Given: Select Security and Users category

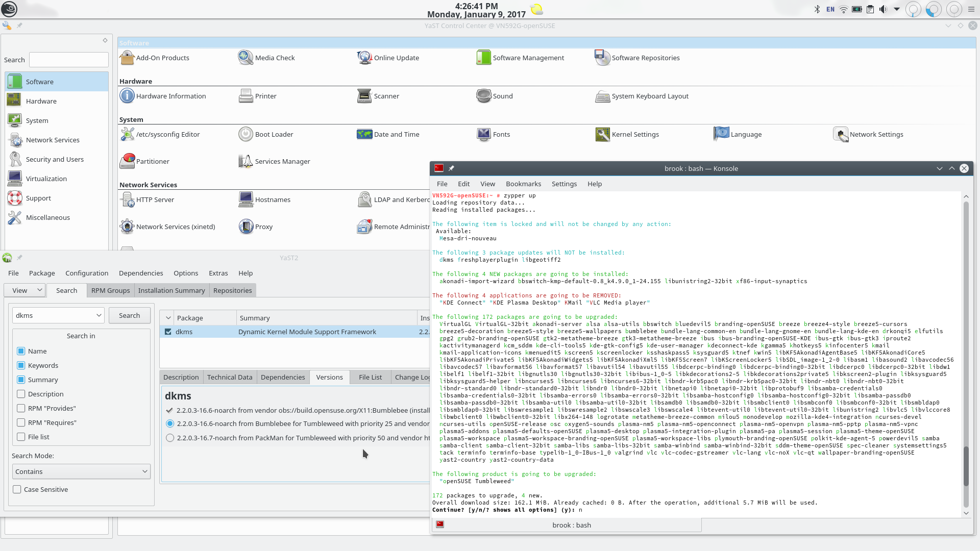Looking at the screenshot, I should pos(57,159).
